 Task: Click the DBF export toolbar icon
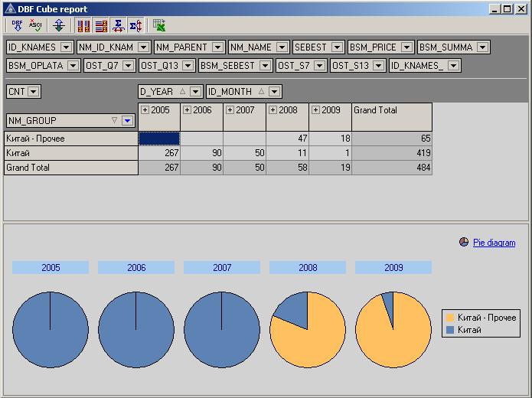click(x=18, y=25)
